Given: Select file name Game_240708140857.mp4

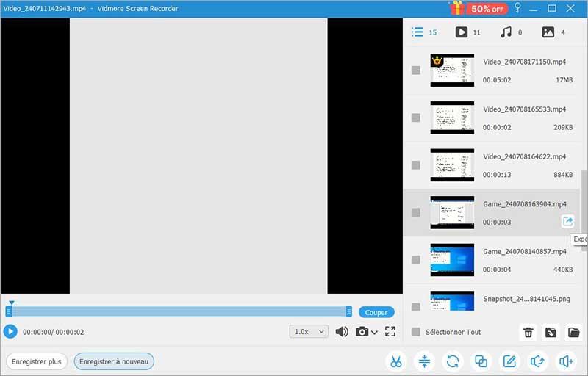Looking at the screenshot, I should 525,251.
